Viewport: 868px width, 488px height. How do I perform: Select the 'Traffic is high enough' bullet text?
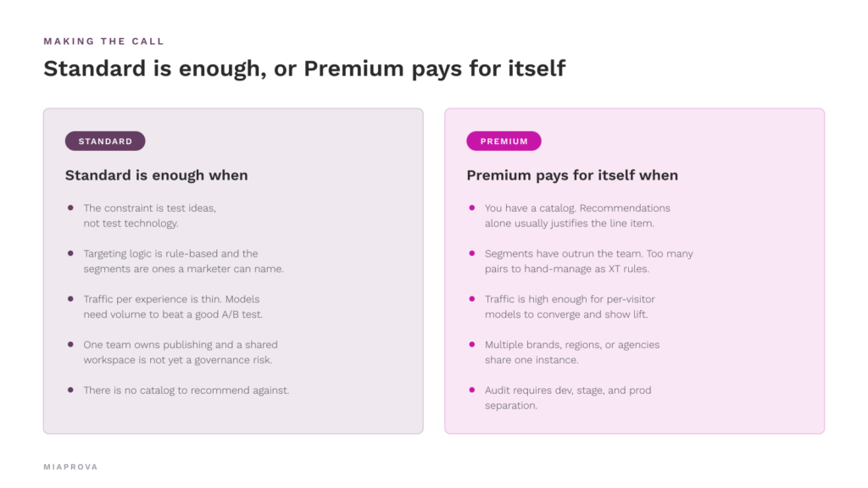pyautogui.click(x=570, y=307)
